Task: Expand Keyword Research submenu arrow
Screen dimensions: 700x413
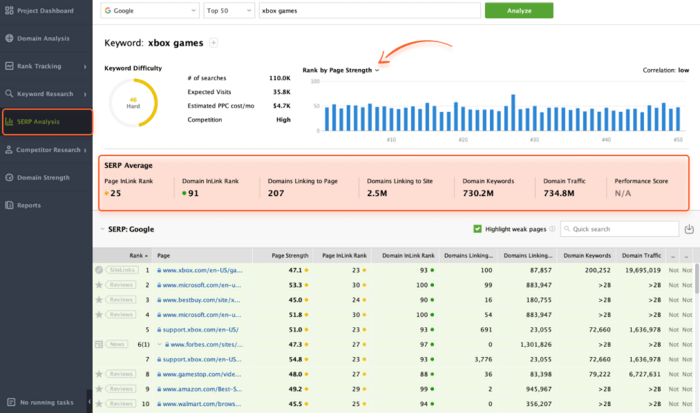Action: coord(85,94)
